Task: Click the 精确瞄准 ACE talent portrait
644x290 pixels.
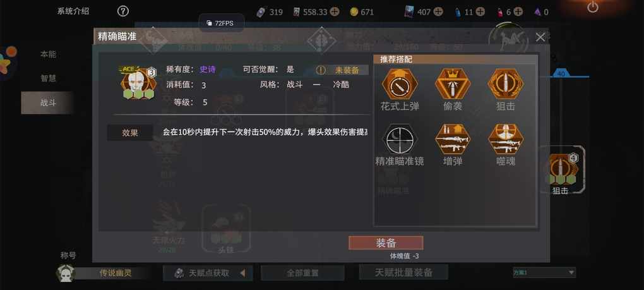Action: pos(138,83)
